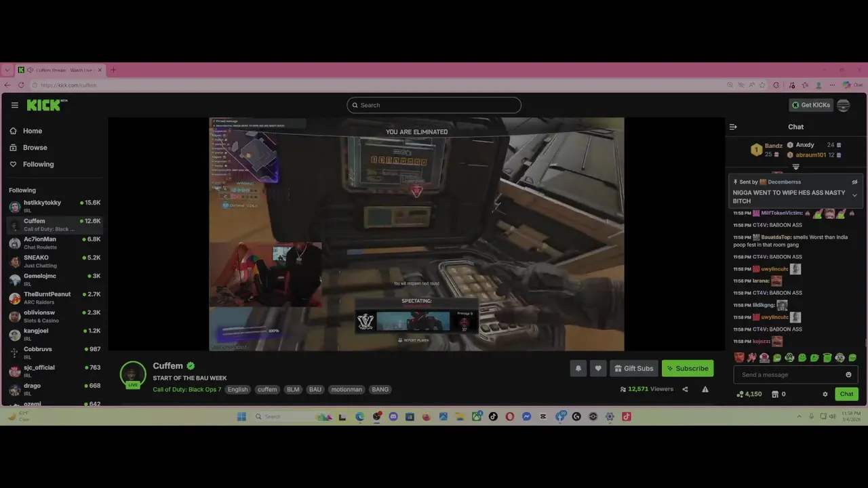Open the emoji picker in chat
868x488 pixels.
pyautogui.click(x=848, y=375)
